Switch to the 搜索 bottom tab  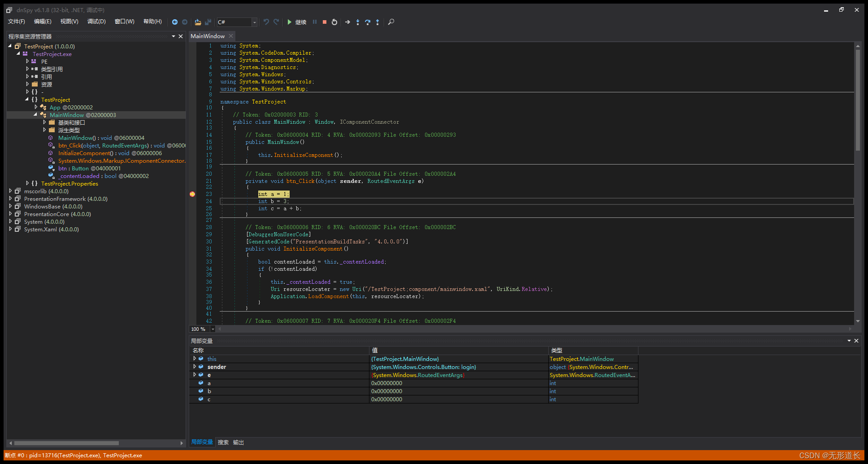pyautogui.click(x=223, y=442)
